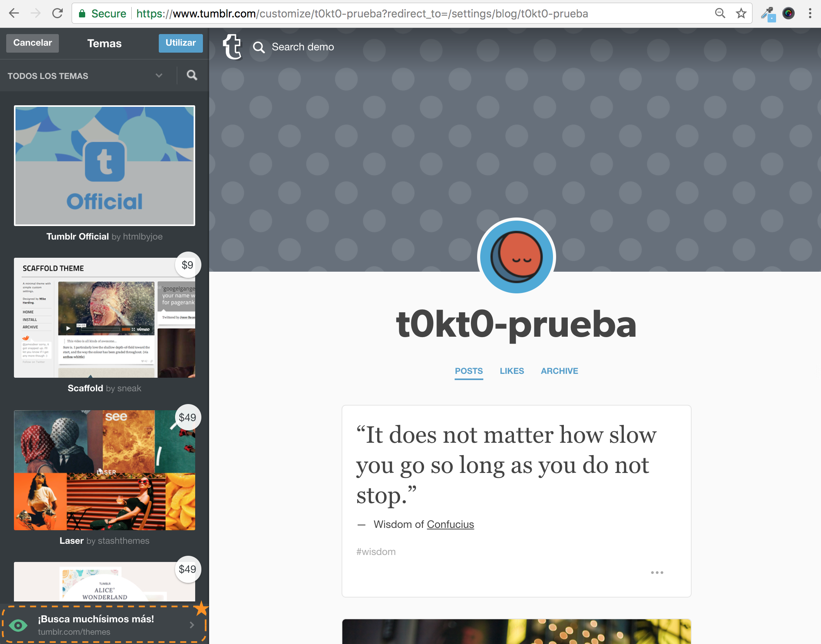The height and width of the screenshot is (644, 821).
Task: Select the Scaffold theme thumbnail
Action: click(x=105, y=318)
